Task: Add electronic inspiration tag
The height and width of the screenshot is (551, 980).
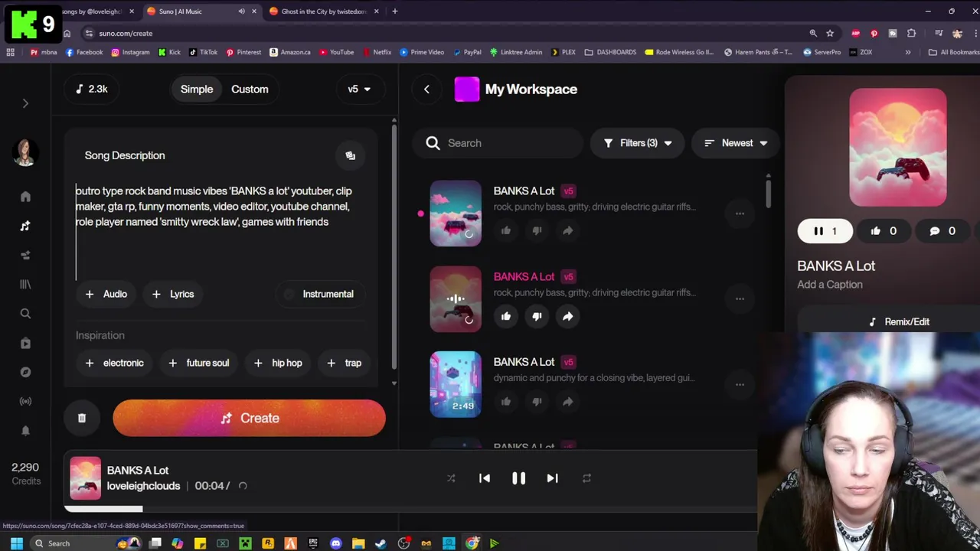Action: [113, 363]
